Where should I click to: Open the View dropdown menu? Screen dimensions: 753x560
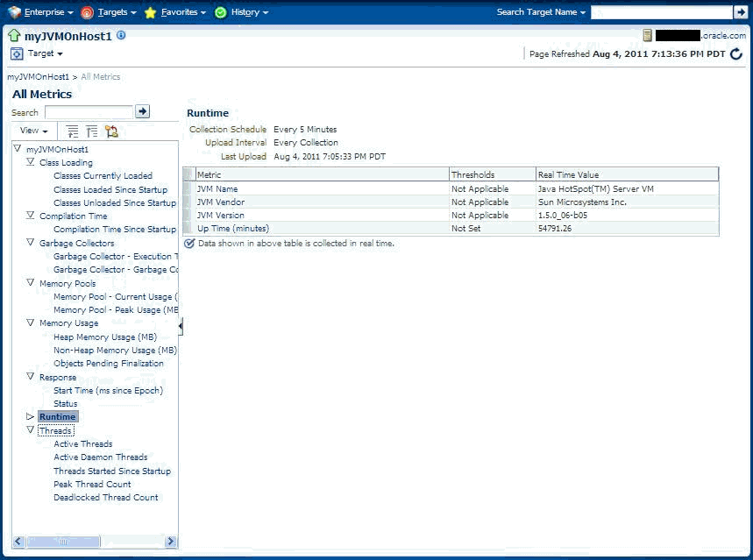pos(33,131)
